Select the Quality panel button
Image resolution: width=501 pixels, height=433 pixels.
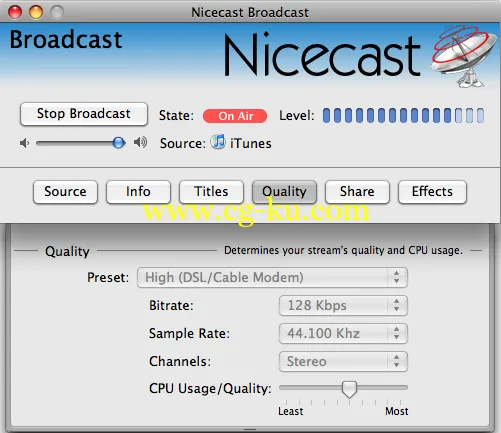[x=284, y=192]
